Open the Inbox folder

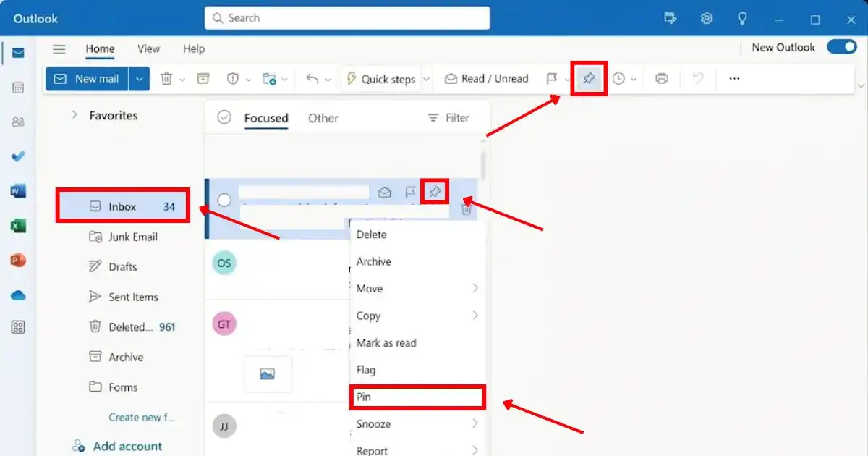[123, 206]
